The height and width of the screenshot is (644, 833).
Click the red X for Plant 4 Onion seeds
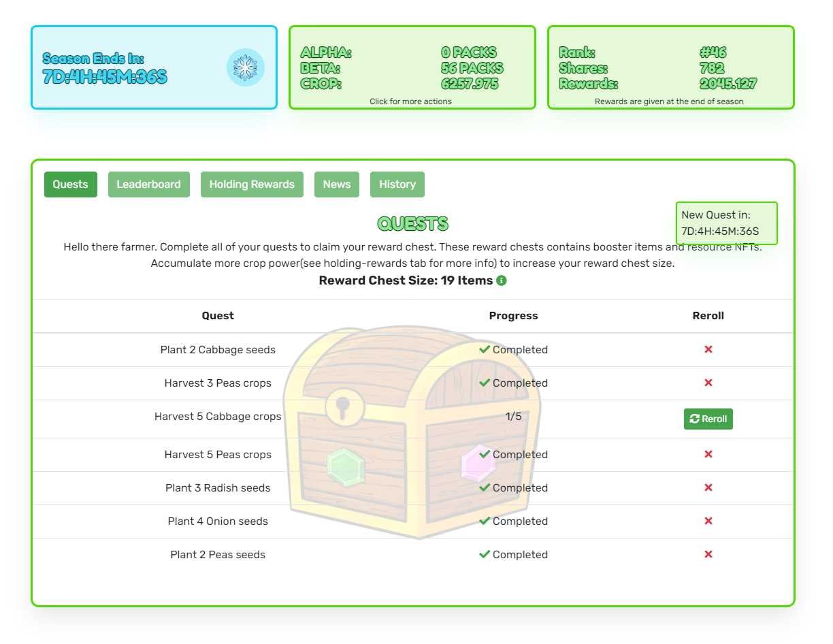click(708, 521)
